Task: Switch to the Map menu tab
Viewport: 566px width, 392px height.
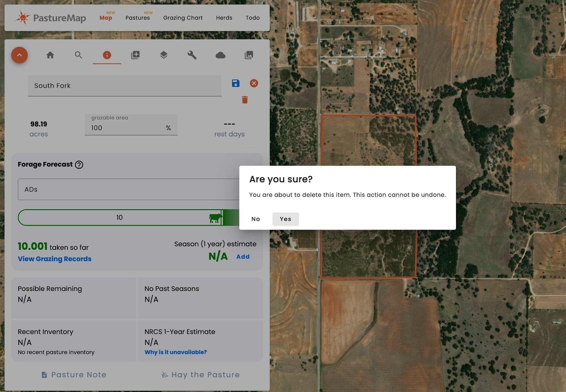Action: 106,18
